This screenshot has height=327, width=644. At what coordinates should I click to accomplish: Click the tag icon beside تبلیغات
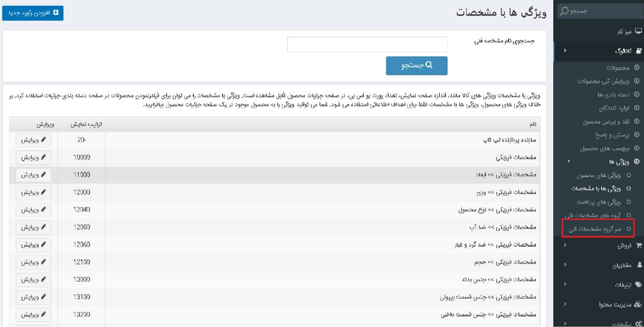[638, 284]
